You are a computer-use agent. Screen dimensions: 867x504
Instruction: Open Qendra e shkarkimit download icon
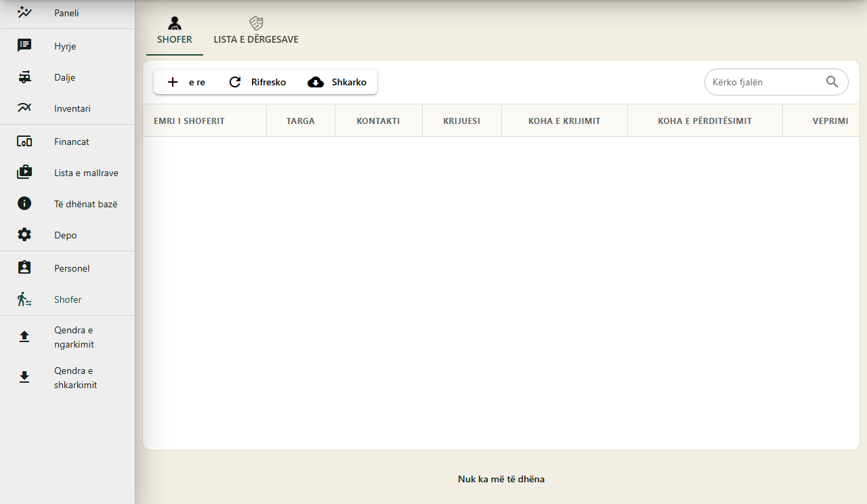point(24,378)
